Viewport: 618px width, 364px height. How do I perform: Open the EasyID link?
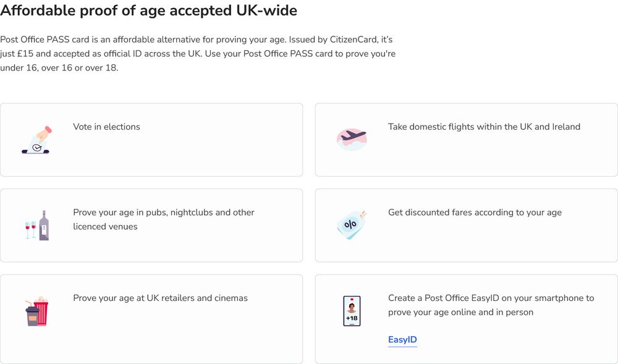(x=402, y=340)
